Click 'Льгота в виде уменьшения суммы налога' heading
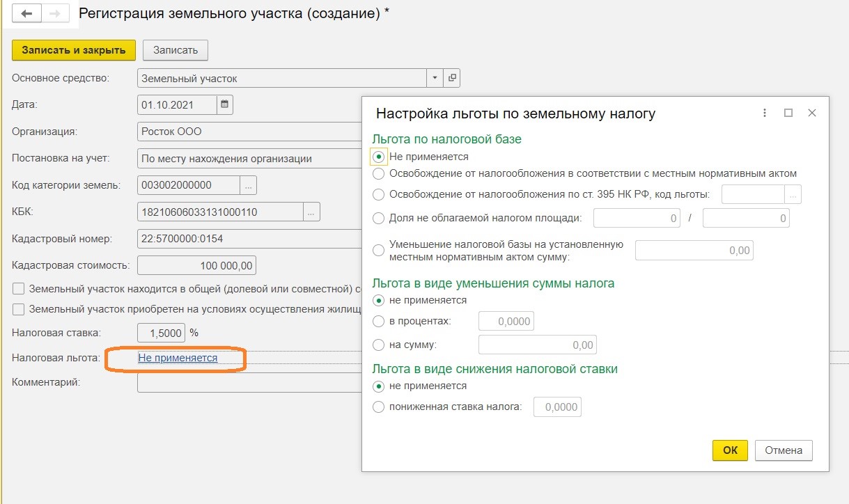The height and width of the screenshot is (504, 849). [x=494, y=283]
